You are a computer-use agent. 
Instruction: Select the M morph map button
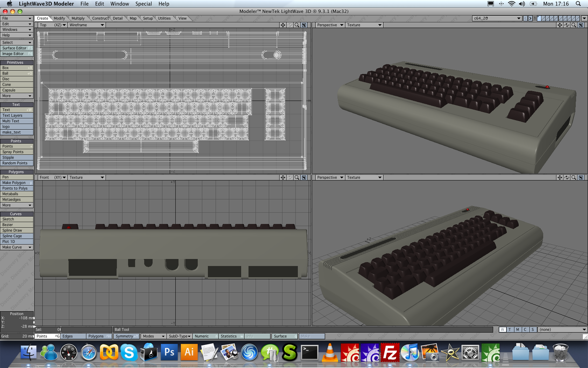click(518, 329)
